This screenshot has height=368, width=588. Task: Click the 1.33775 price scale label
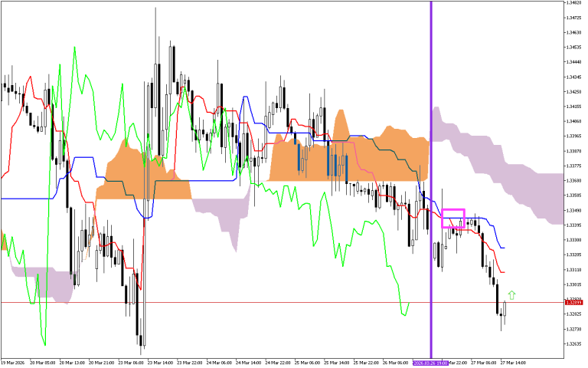(573, 166)
